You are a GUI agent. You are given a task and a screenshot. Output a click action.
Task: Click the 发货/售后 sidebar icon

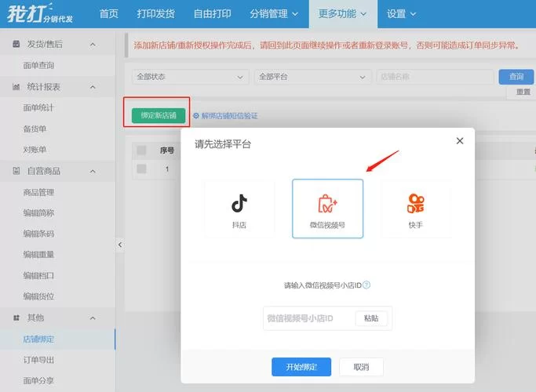click(x=16, y=44)
